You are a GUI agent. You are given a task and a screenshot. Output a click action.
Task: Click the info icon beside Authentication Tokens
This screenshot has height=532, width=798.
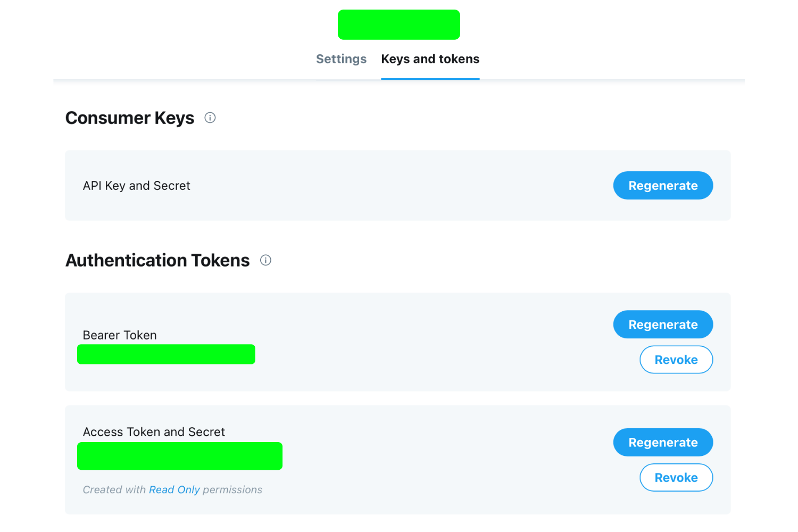pos(265,260)
